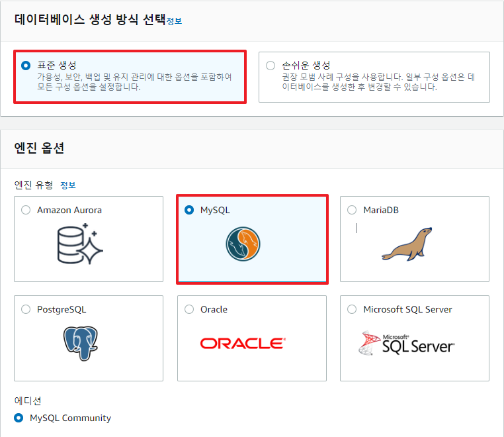504x437 pixels.
Task: Click the Oracle label text
Action: click(x=214, y=310)
